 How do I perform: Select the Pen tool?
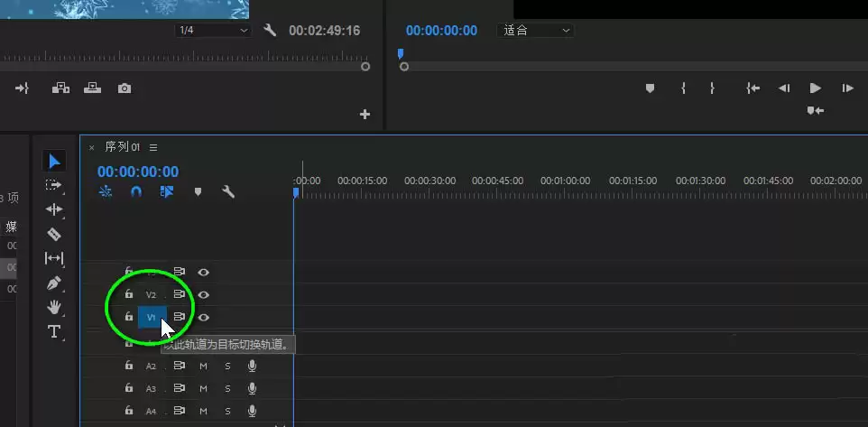click(x=54, y=283)
